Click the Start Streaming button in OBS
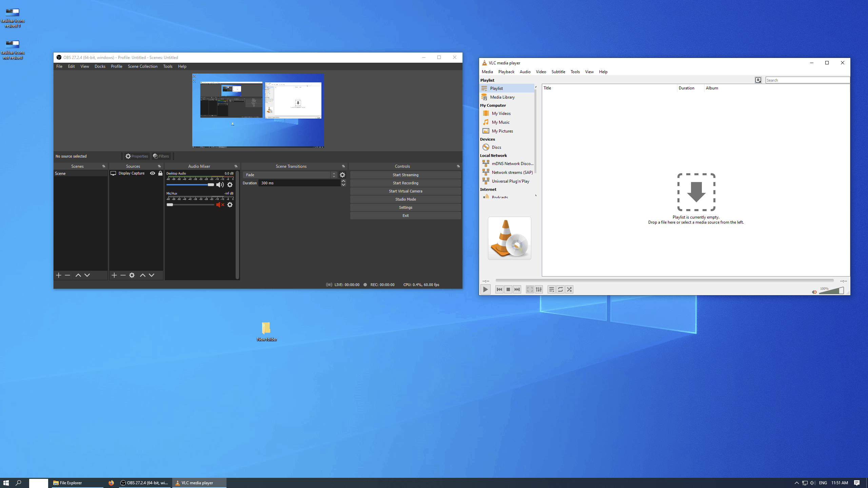 point(406,175)
